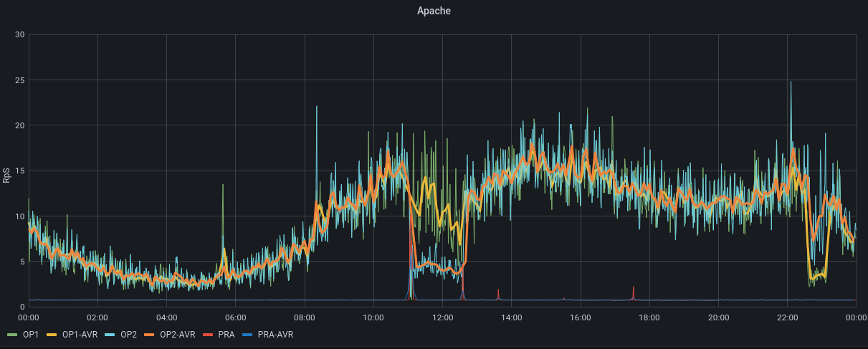
Task: Click the yellow OP1-AVR color swatch
Action: click(x=52, y=335)
